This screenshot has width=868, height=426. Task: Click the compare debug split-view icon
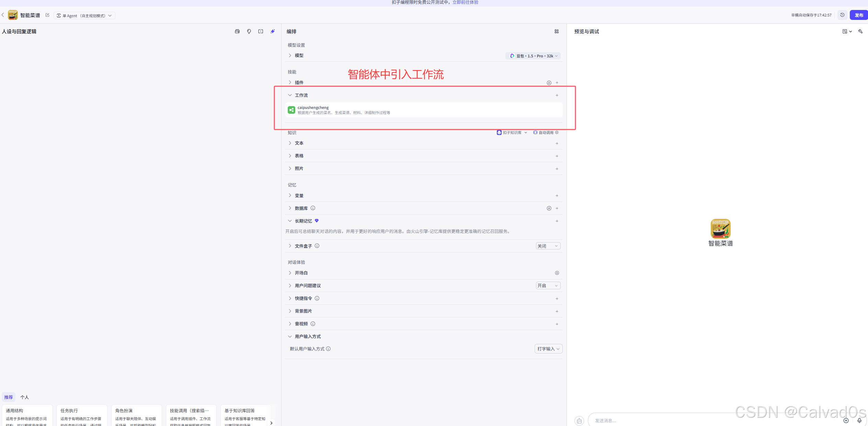tap(261, 31)
